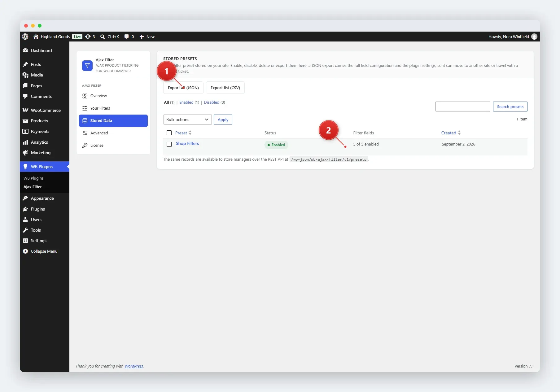Open the updates icon showing 3
This screenshot has width=560, height=392.
pyautogui.click(x=88, y=37)
